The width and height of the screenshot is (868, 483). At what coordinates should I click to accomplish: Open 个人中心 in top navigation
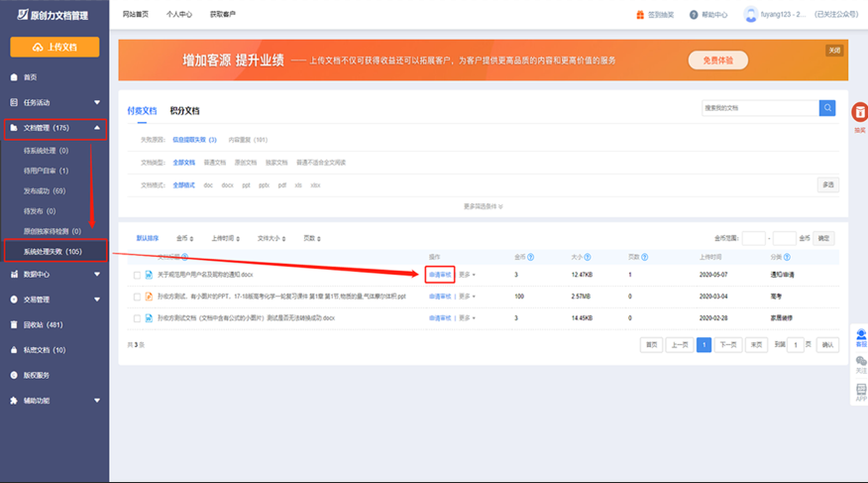point(179,15)
